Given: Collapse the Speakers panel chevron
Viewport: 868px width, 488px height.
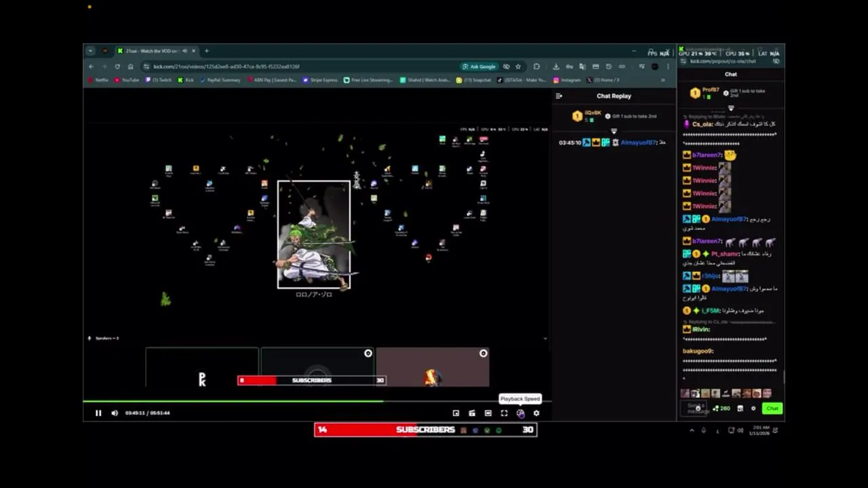Looking at the screenshot, I should pyautogui.click(x=545, y=338).
